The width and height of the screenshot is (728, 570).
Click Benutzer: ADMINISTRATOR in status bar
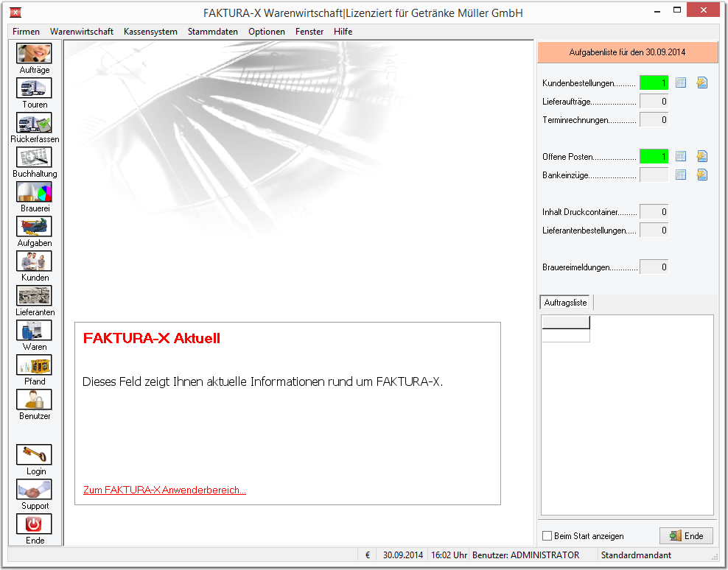click(525, 555)
